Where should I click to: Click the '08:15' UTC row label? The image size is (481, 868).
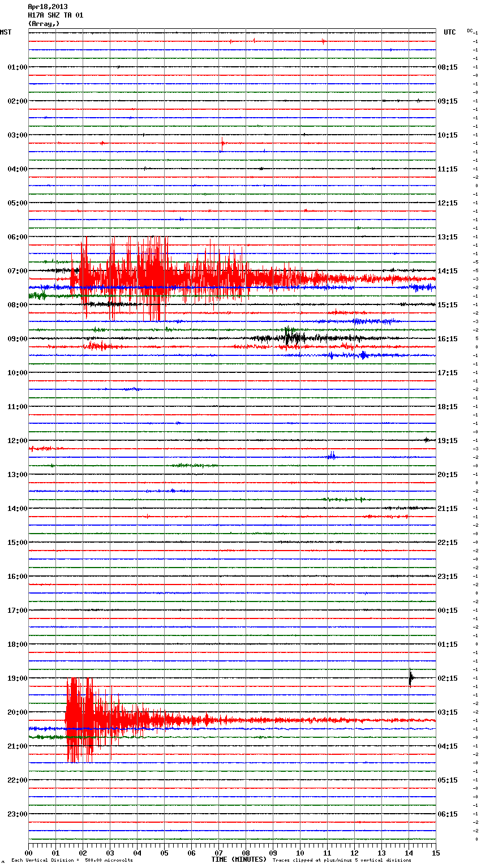448,67
